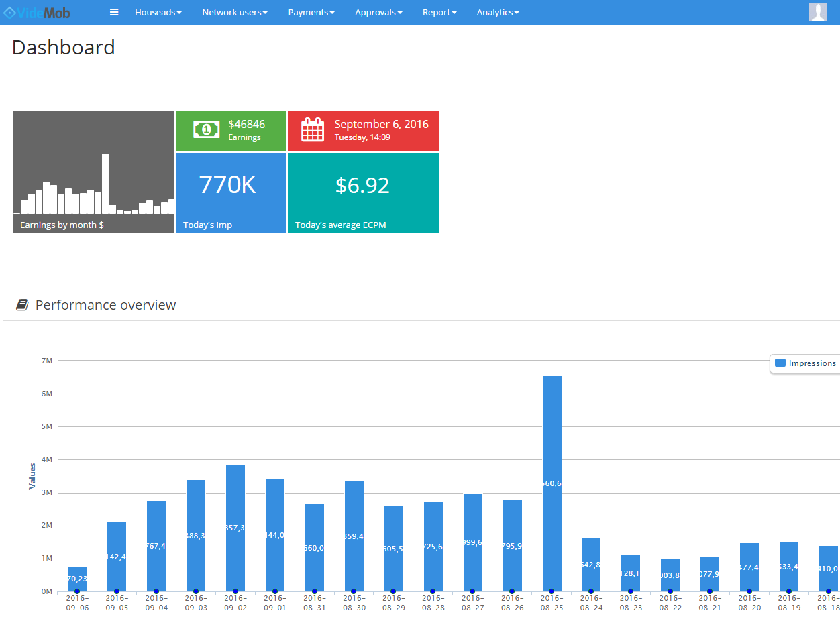The image size is (840, 631).
Task: Open the Payments dropdown
Action: (x=311, y=12)
